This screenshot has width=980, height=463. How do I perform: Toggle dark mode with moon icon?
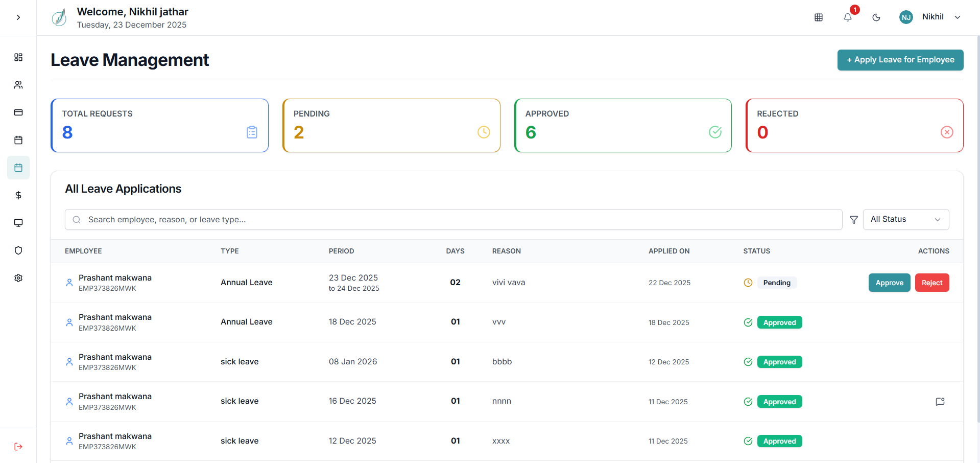tap(876, 17)
